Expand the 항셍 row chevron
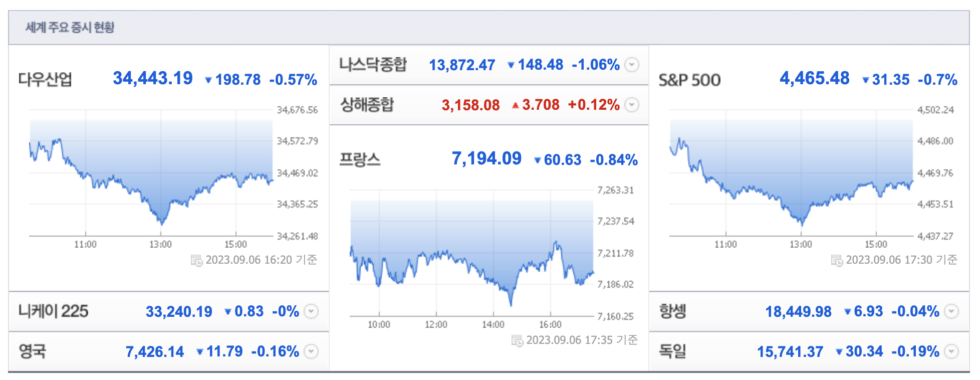The height and width of the screenshot is (380, 980). tap(951, 311)
